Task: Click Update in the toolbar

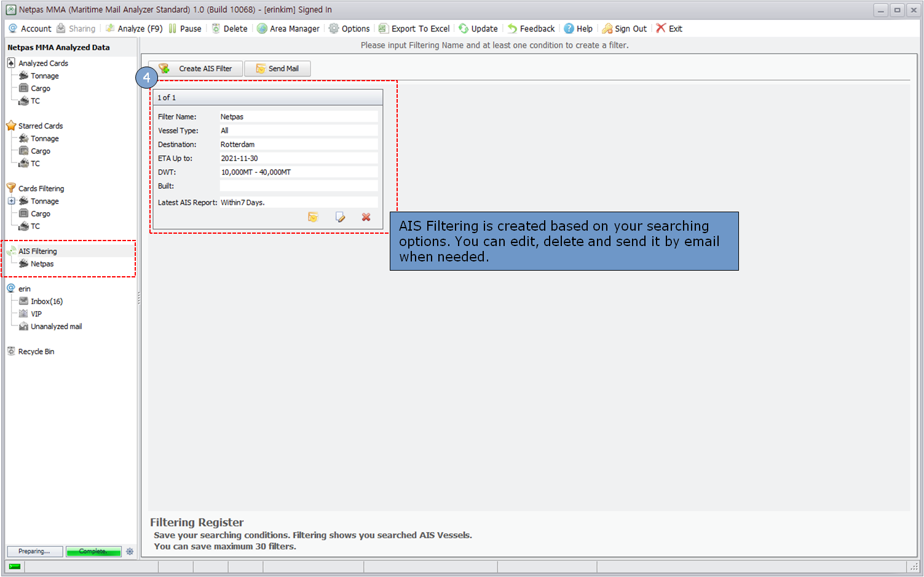Action: click(478, 28)
